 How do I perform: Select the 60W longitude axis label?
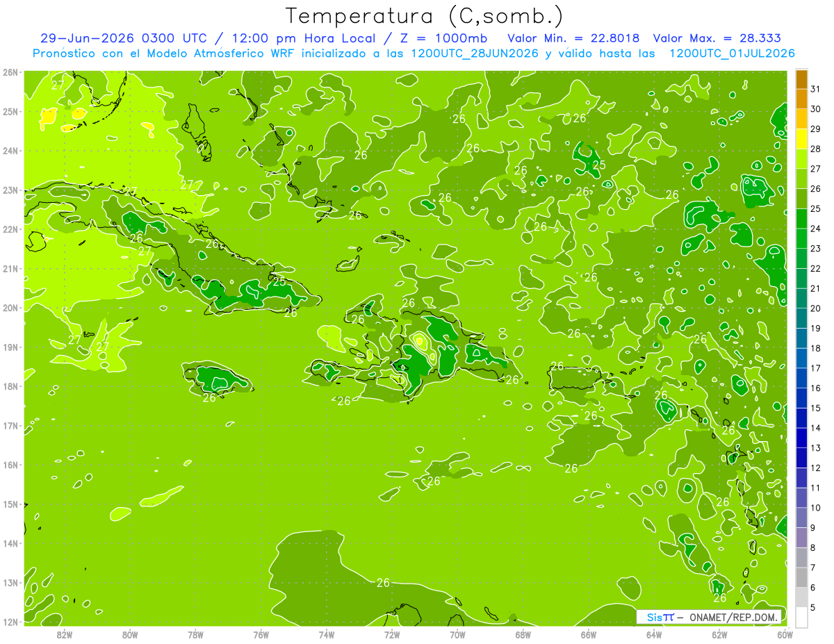click(x=785, y=634)
